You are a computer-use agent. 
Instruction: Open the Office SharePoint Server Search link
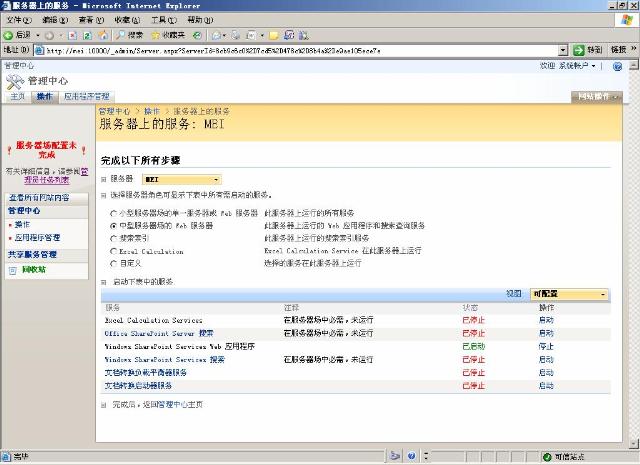pyautogui.click(x=159, y=333)
